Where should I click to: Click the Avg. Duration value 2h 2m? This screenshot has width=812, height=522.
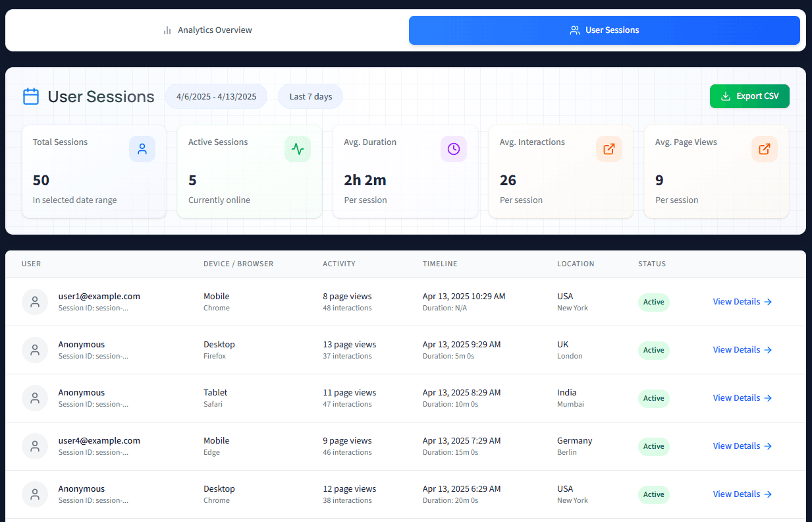365,181
